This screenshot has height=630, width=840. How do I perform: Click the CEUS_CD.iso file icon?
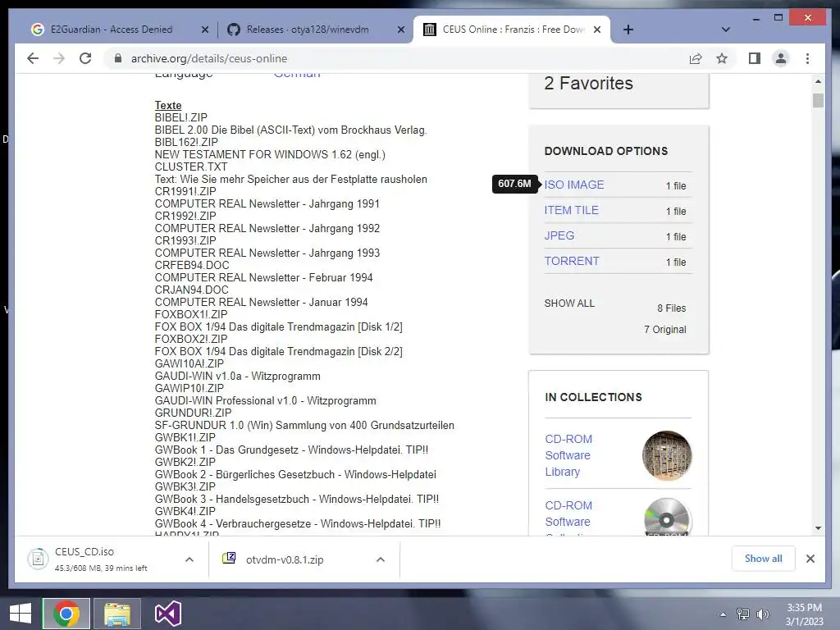(x=38, y=559)
